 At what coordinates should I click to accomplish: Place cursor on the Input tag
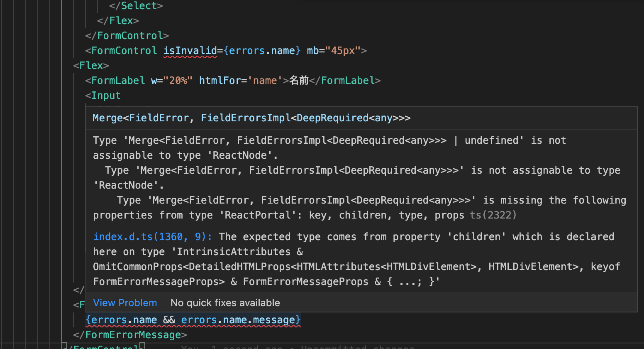point(103,96)
